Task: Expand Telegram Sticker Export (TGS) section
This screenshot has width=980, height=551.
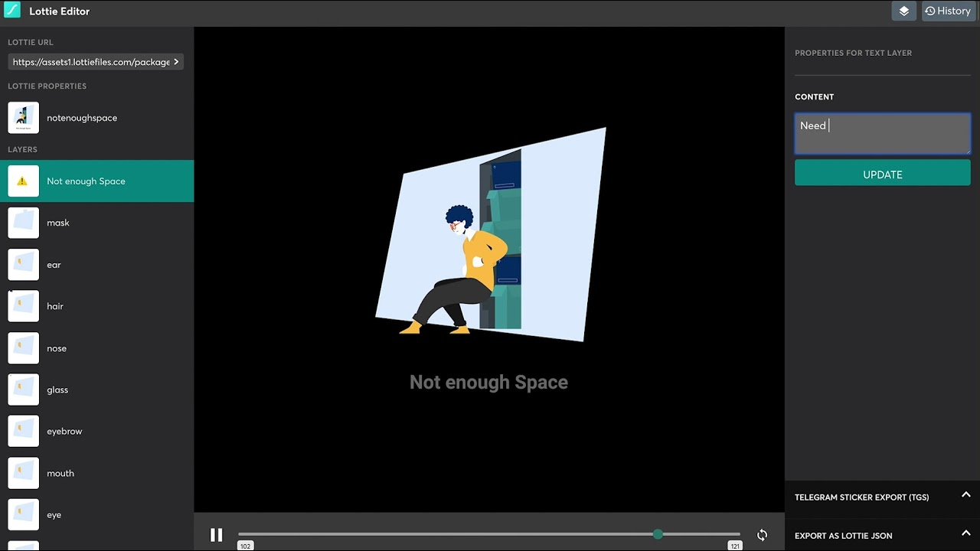Action: (x=883, y=497)
